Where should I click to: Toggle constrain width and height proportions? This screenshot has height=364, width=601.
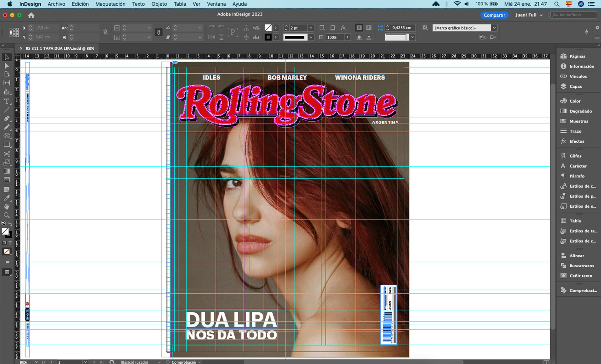click(105, 32)
